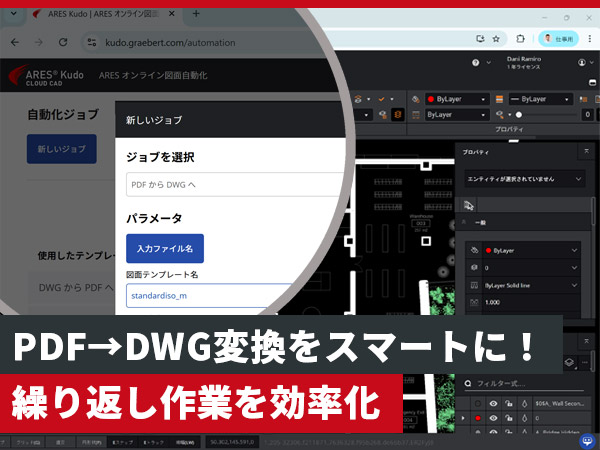Expand the arrow beside layer 0 row

tap(463, 418)
